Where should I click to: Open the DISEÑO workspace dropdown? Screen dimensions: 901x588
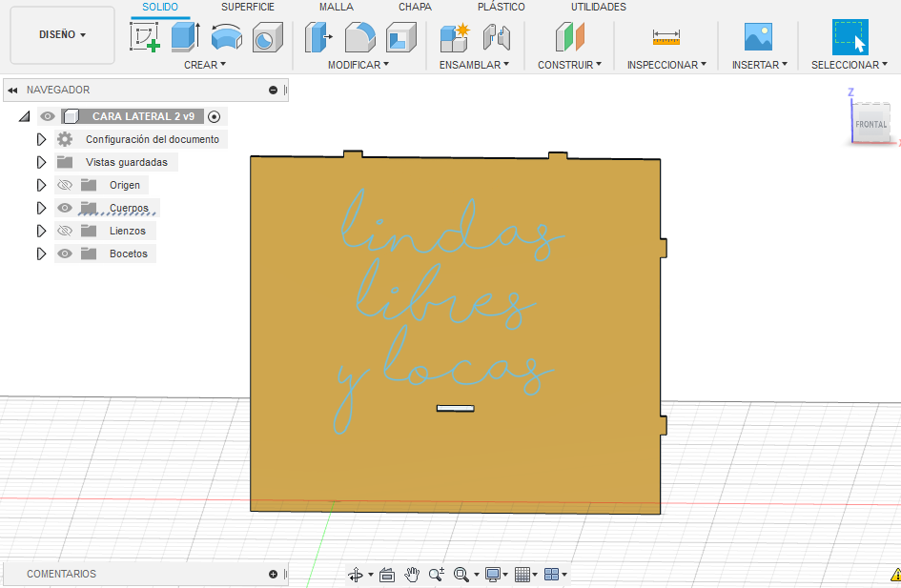(63, 35)
